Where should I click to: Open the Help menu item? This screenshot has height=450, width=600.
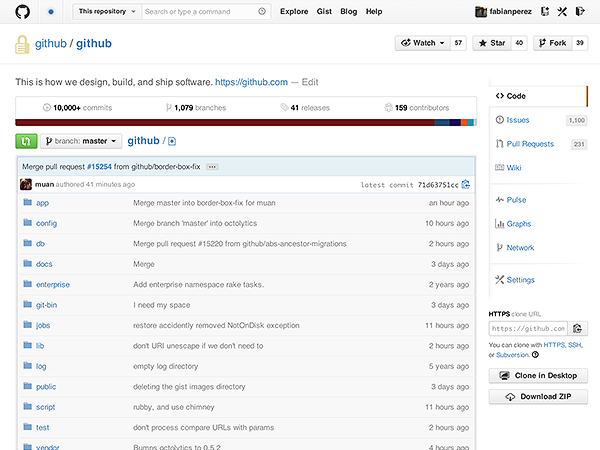[x=374, y=11]
